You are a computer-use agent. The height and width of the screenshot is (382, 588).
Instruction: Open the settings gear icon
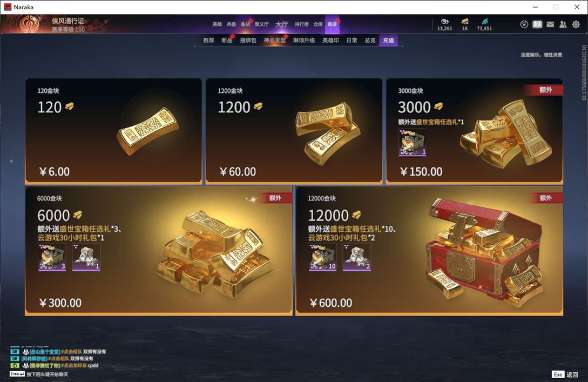576,24
